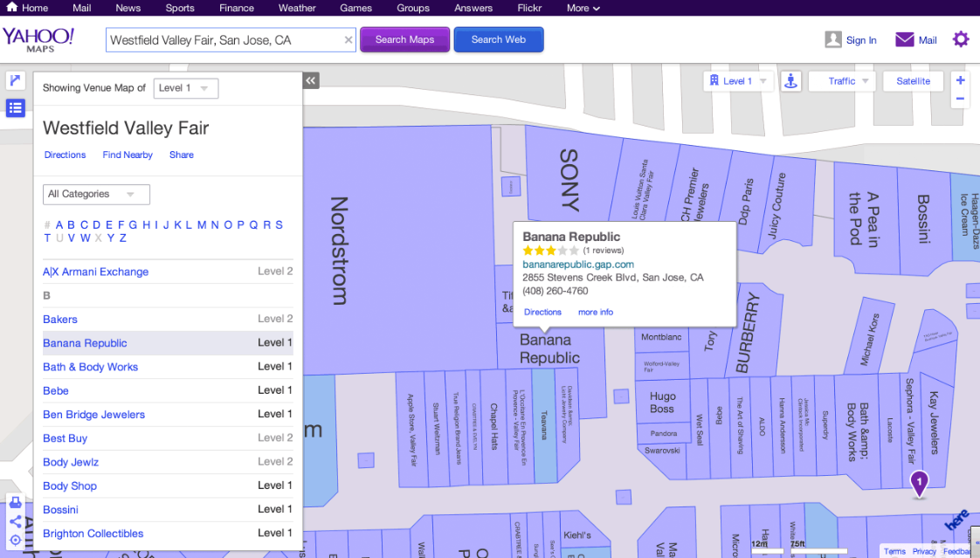Viewport: 980px width, 558px height.
Task: Open the directions arrow icon in sidebar
Action: (x=16, y=80)
